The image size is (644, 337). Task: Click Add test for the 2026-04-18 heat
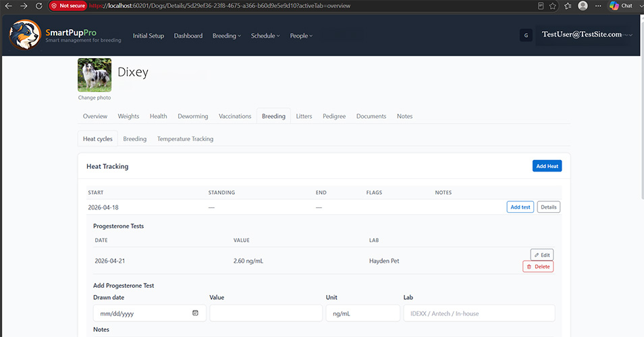click(x=520, y=207)
